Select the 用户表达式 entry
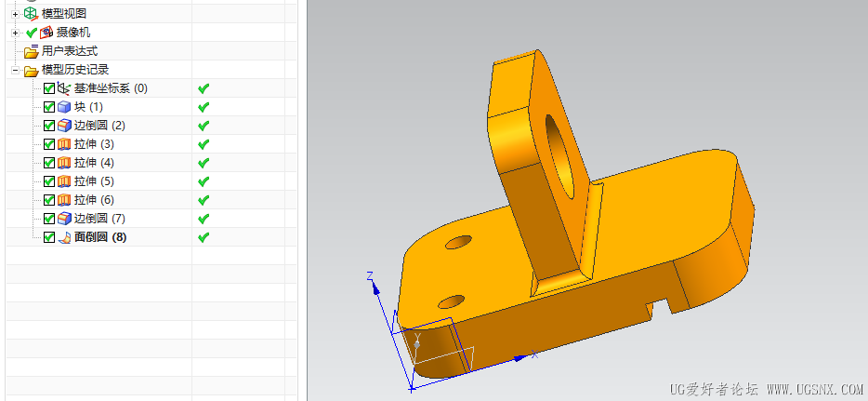The width and height of the screenshot is (868, 401). click(x=70, y=51)
